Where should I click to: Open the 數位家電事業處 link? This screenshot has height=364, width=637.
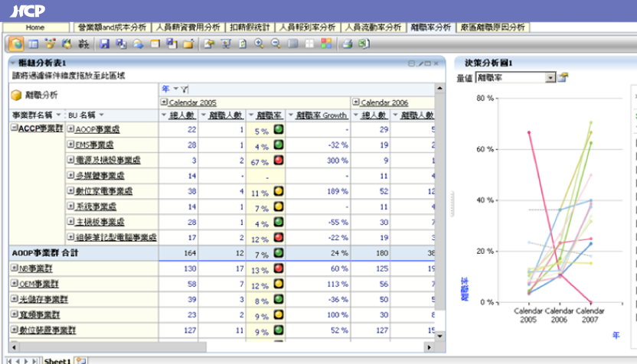click(x=103, y=191)
